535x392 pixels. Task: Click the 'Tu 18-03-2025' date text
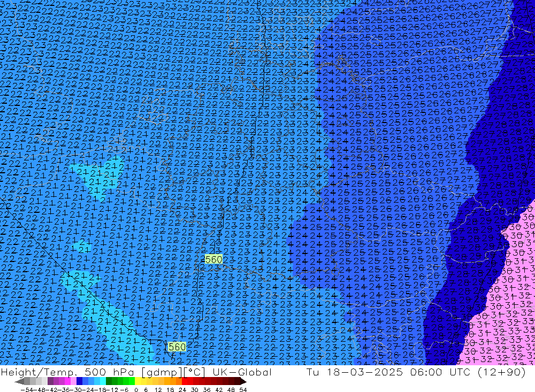355,372
